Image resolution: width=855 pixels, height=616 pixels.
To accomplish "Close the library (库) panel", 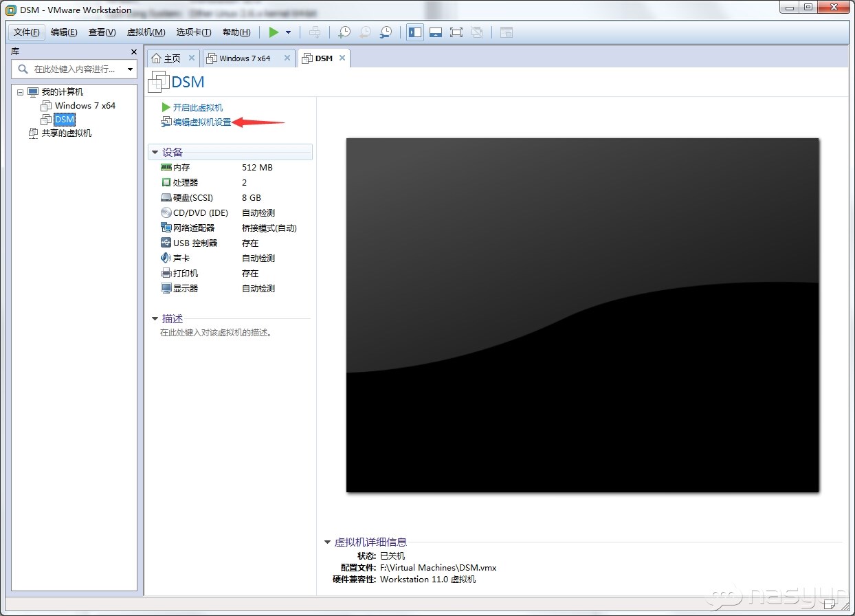I will click(134, 52).
